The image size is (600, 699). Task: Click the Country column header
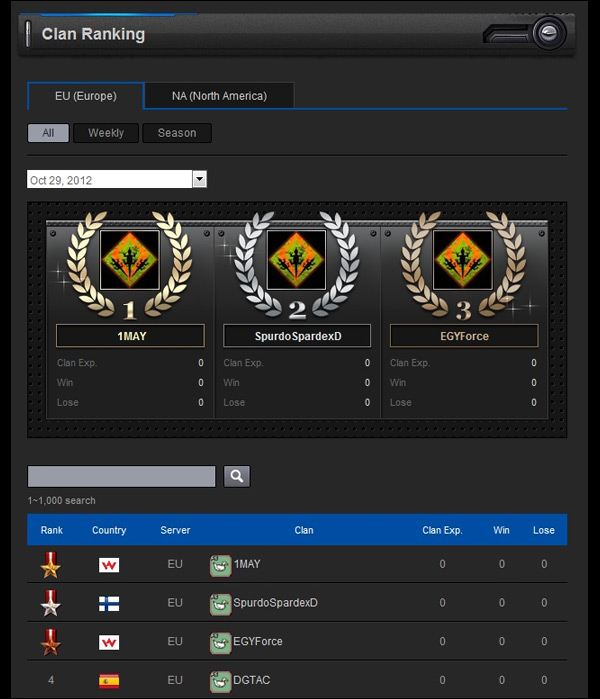pyautogui.click(x=109, y=530)
